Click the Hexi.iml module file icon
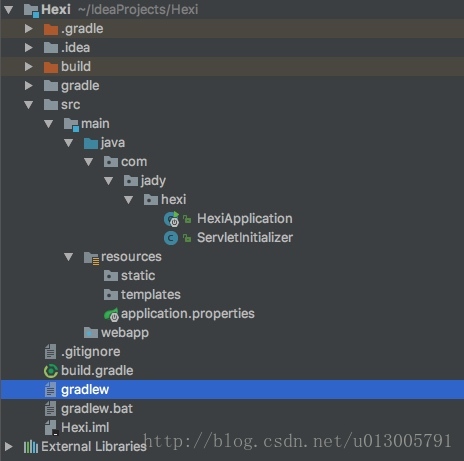 51,428
